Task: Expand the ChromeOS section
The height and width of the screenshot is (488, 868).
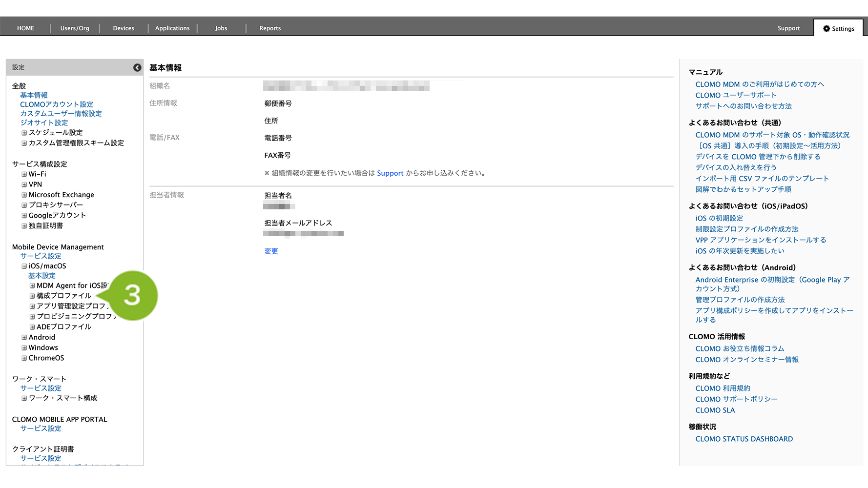Action: click(x=24, y=358)
